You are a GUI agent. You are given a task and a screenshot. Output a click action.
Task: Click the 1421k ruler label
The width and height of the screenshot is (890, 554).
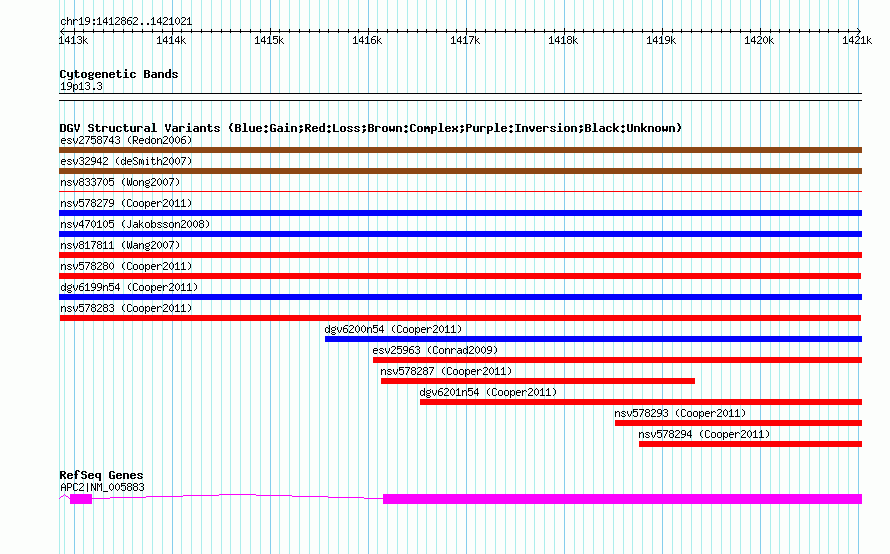point(857,40)
